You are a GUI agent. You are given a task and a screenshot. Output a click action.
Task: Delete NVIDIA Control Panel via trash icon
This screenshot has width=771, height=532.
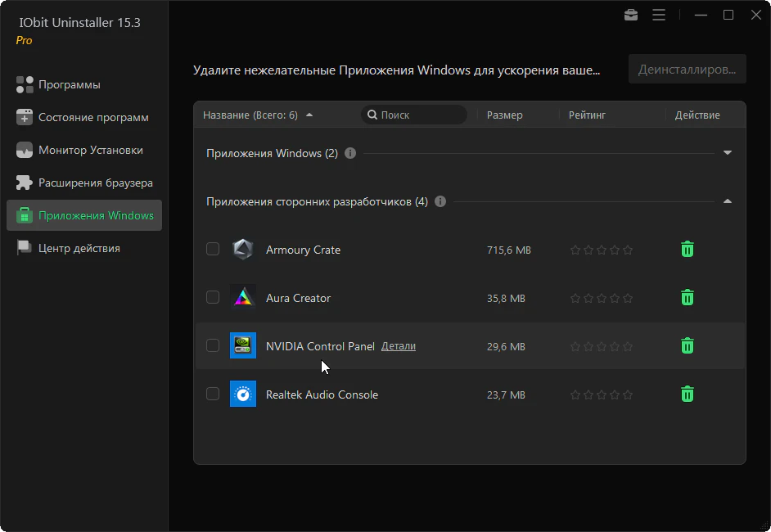[x=688, y=346]
